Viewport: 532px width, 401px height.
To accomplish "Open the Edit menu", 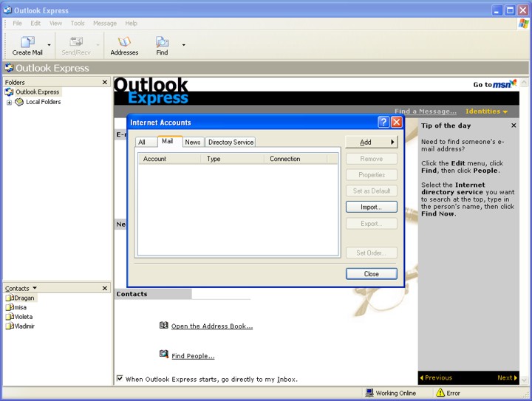I will point(35,23).
